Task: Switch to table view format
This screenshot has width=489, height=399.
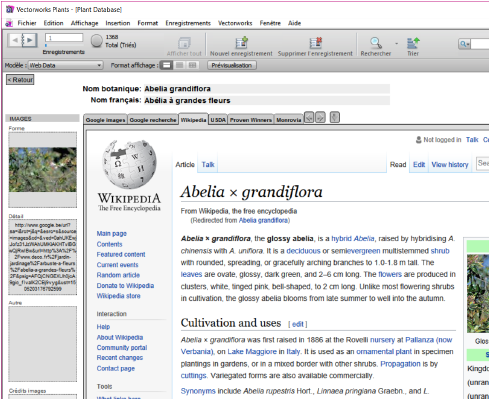Action: pos(192,65)
